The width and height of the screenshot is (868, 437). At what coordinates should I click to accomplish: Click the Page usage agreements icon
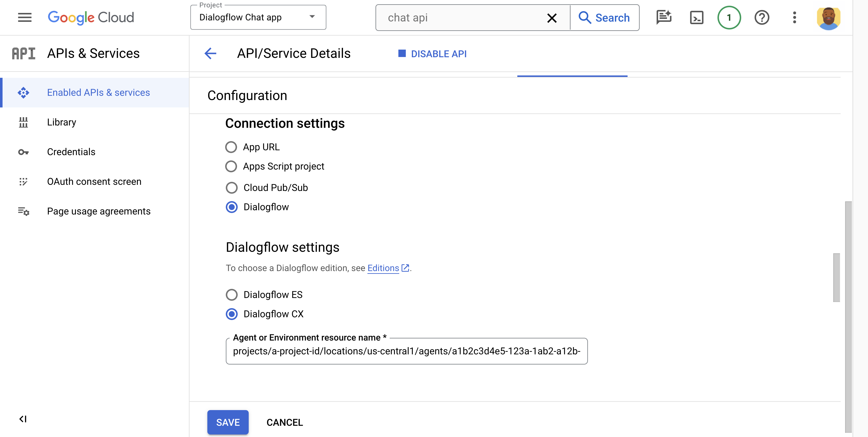coord(23,211)
